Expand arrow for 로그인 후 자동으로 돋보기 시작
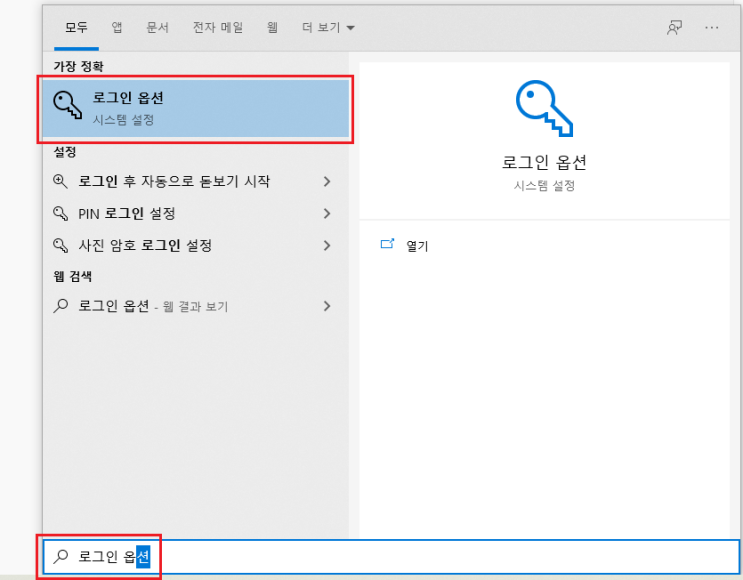 (327, 181)
